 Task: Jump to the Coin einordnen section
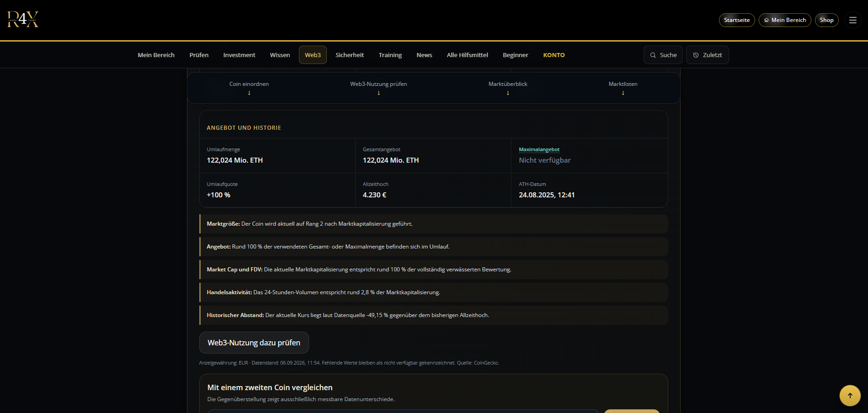click(249, 84)
